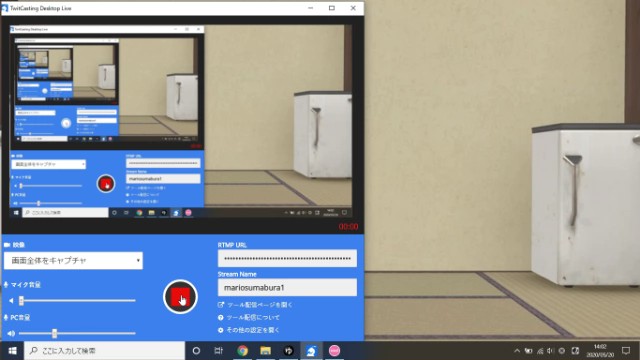Click the microphone volume slider handle
The width and height of the screenshot is (640, 360).
(x=21, y=301)
